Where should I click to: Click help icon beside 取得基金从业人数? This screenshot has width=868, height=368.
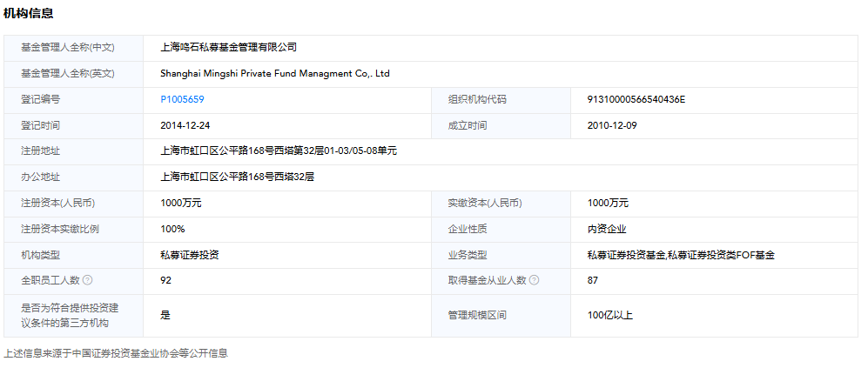[x=534, y=280]
